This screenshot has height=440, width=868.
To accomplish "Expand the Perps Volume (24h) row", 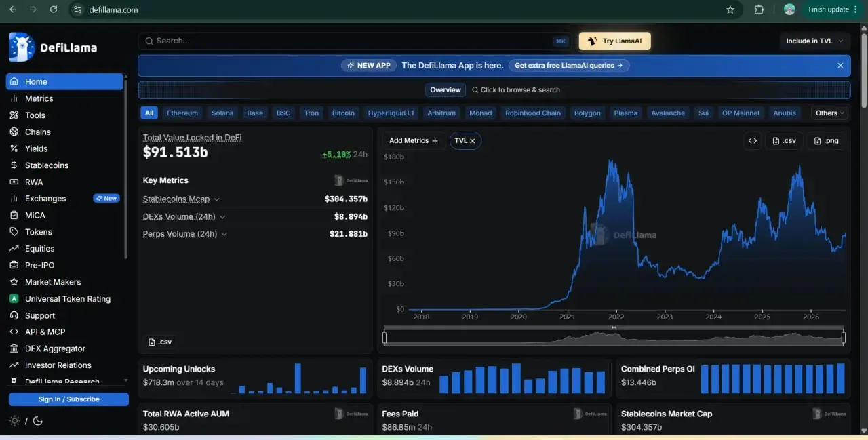I will [184, 234].
